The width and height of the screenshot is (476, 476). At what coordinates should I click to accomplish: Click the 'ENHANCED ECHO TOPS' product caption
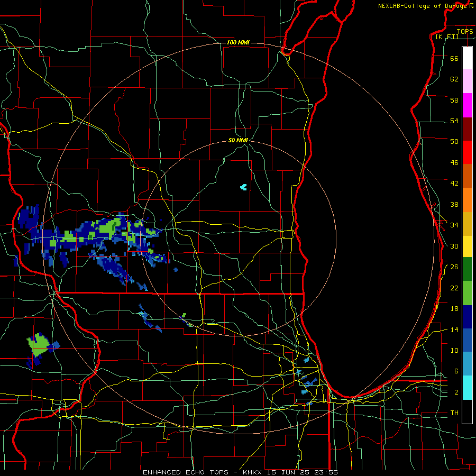tap(185, 472)
